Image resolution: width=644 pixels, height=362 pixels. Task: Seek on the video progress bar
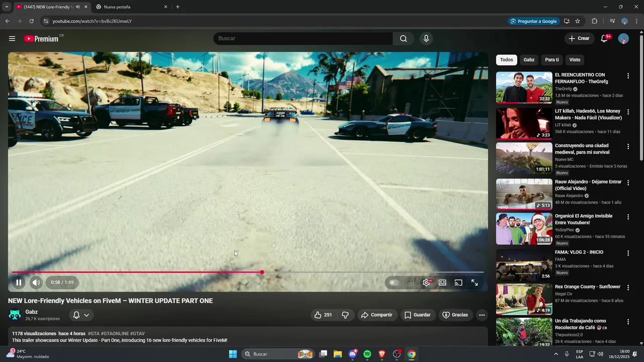[248, 272]
